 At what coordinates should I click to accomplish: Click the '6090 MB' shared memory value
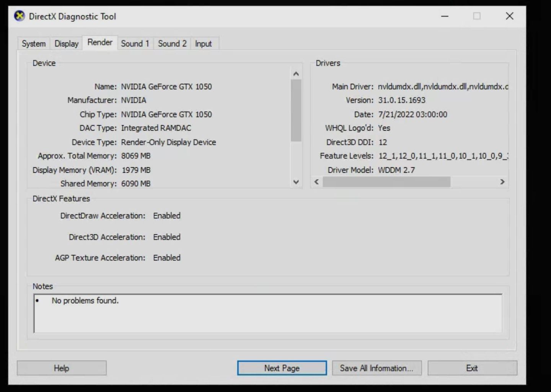(136, 184)
